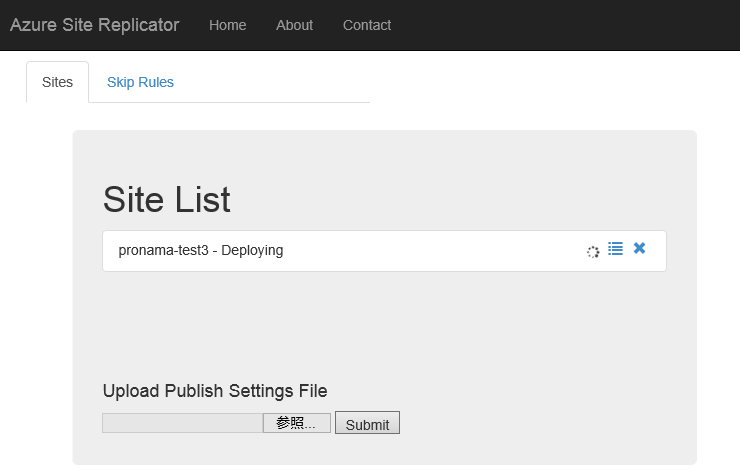740x470 pixels.
Task: Open the Azure Site Replicator brand link
Action: (94, 25)
